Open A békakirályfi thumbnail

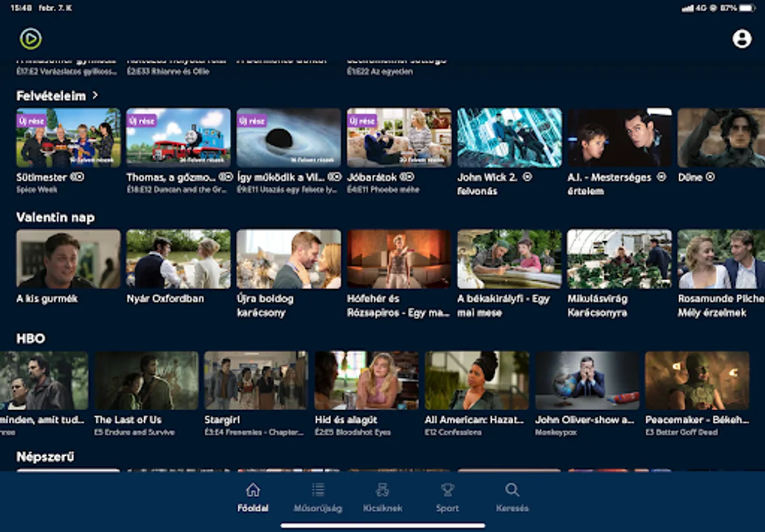[x=510, y=259]
